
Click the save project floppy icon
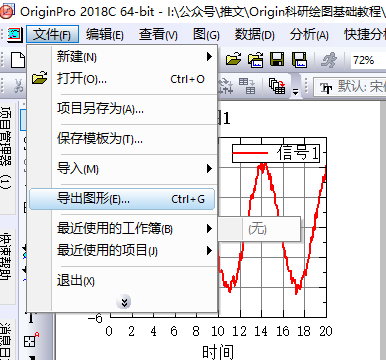coord(277,60)
